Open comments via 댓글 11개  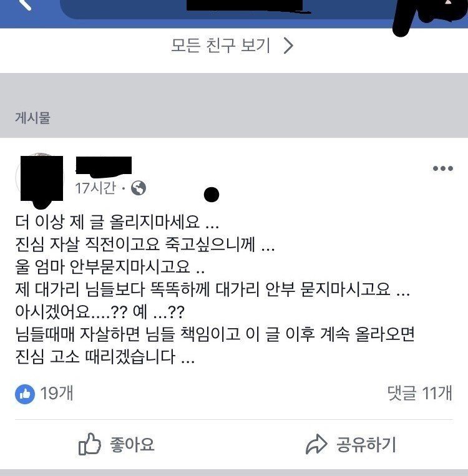[x=420, y=393]
